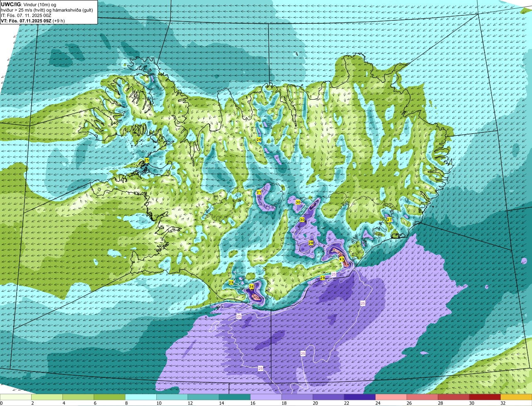
Task: Click the 10–12 m/s turquoise legend swatch
Action: (172, 397)
